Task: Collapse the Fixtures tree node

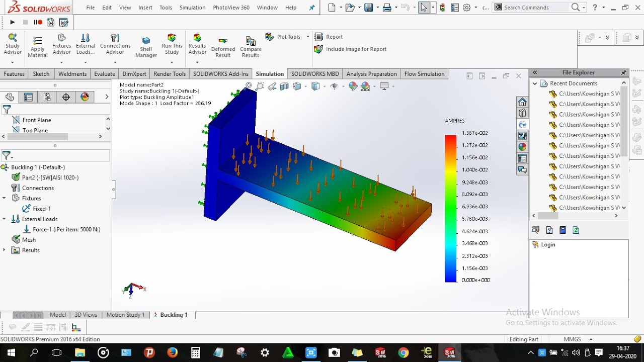Action: (x=5, y=198)
